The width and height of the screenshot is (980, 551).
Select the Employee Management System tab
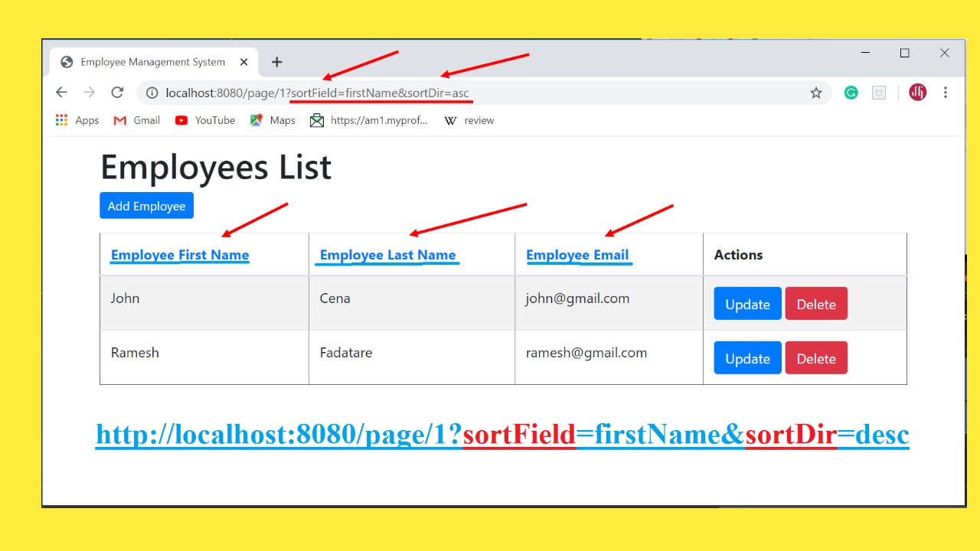click(x=152, y=61)
